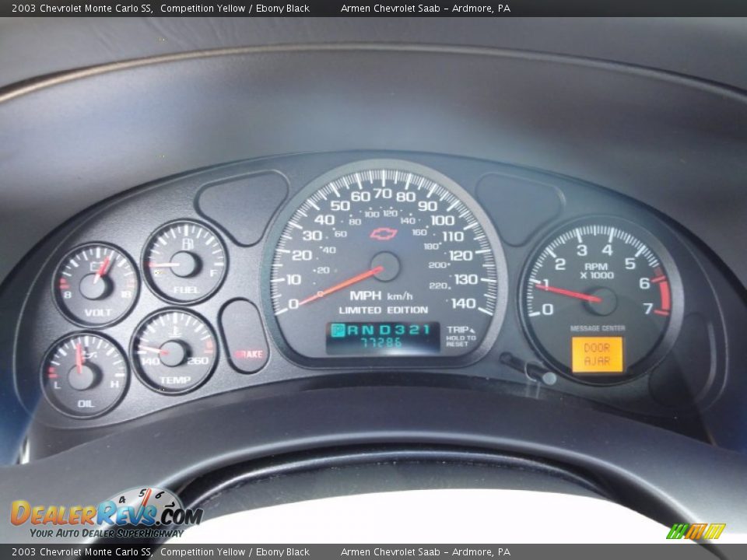Click the orange DOOR AJAR message
Image resolution: width=747 pixels, height=560 pixels.
[597, 355]
